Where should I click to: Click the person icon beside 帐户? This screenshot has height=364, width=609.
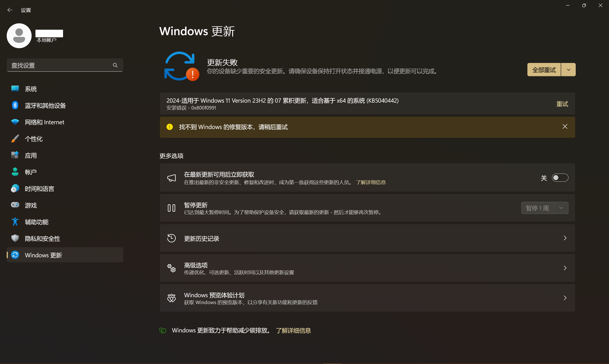(15, 172)
